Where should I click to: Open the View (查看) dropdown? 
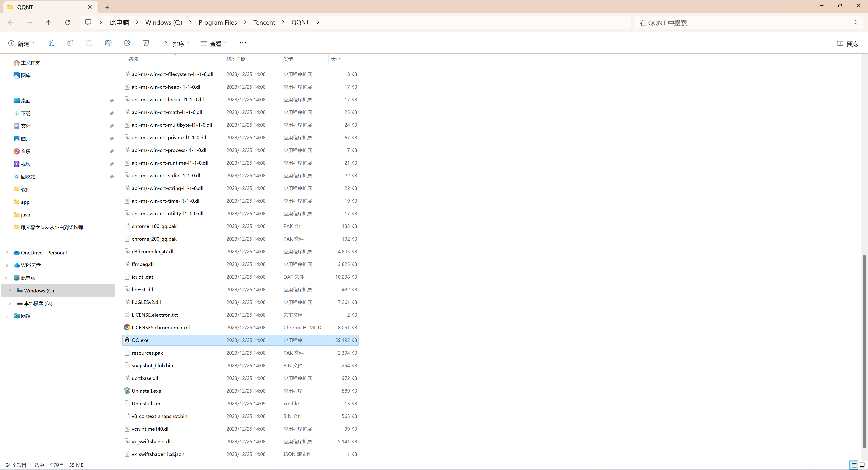[213, 43]
